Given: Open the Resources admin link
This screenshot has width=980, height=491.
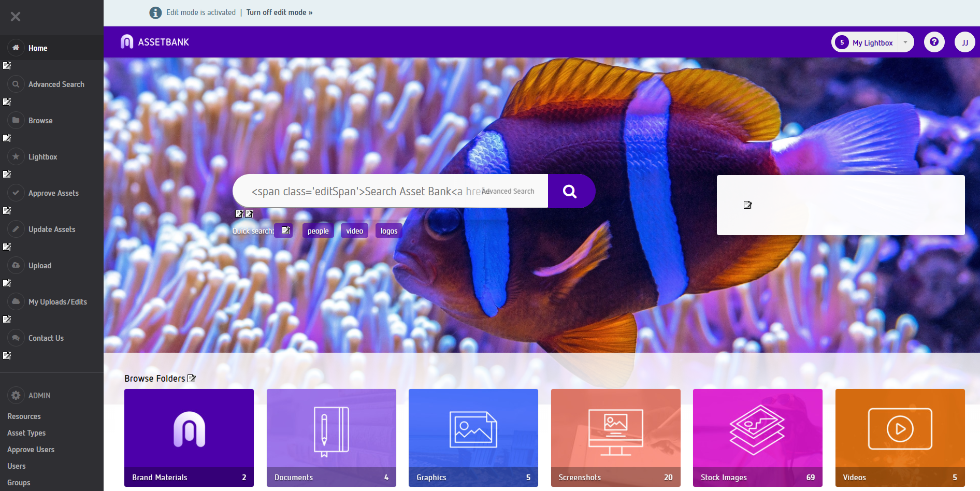Looking at the screenshot, I should tap(24, 416).
